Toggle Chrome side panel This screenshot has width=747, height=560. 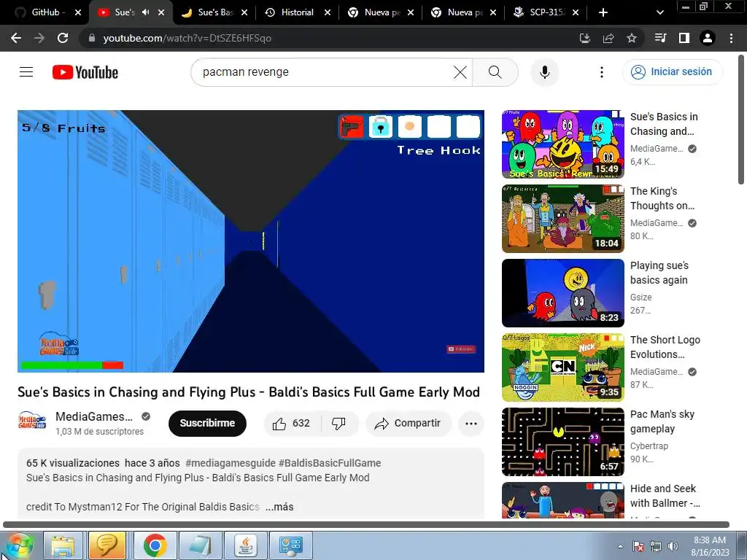coord(684,38)
